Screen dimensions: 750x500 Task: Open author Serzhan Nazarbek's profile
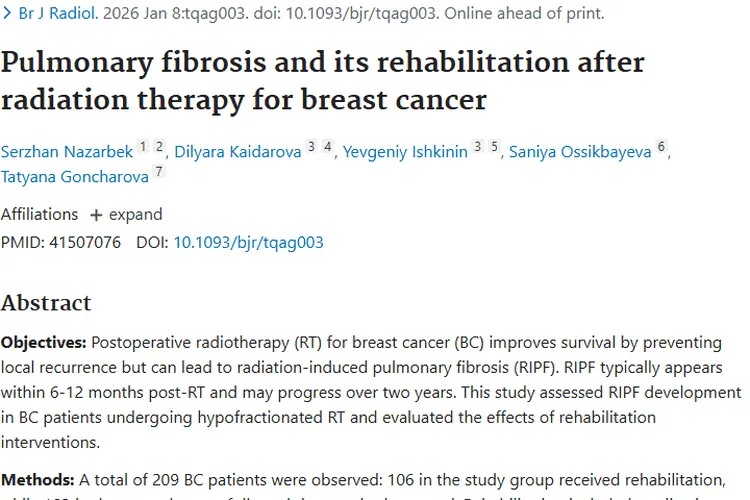pos(65,152)
